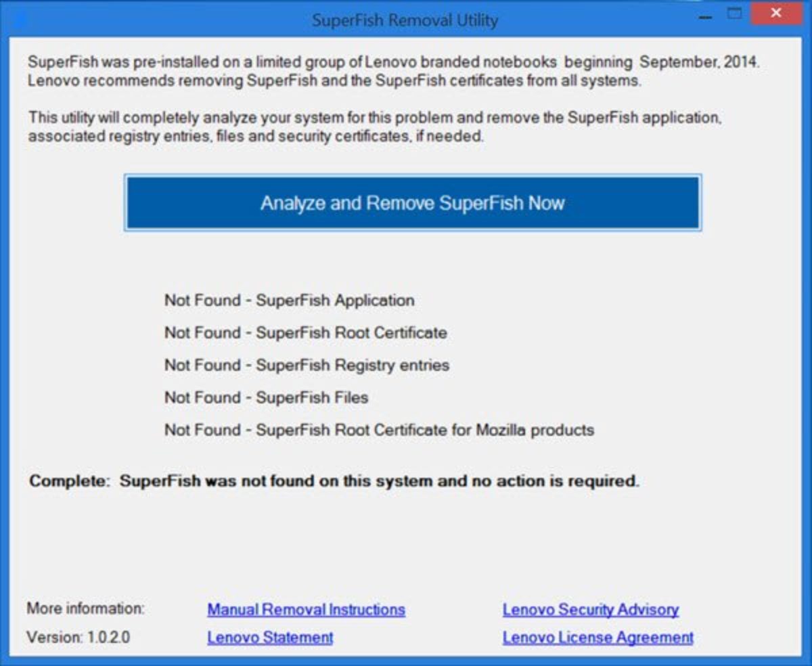The height and width of the screenshot is (666, 812).
Task: Click the More information label
Action: (x=85, y=608)
